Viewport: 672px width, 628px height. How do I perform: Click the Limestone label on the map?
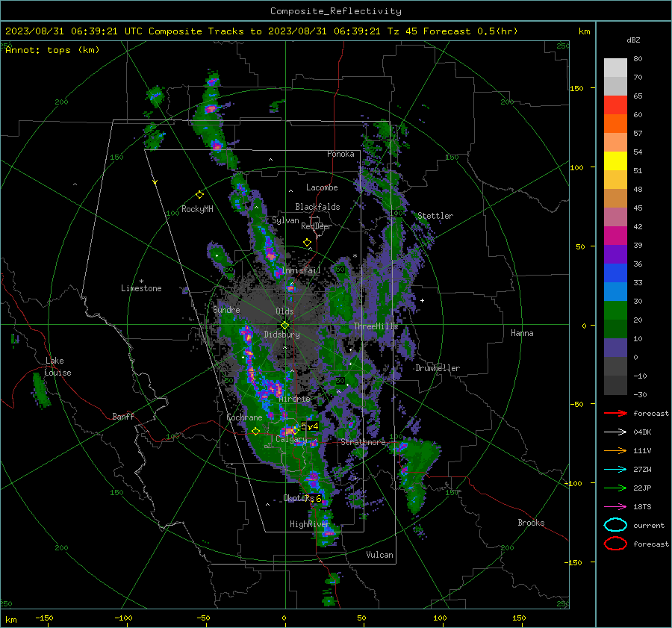point(141,288)
